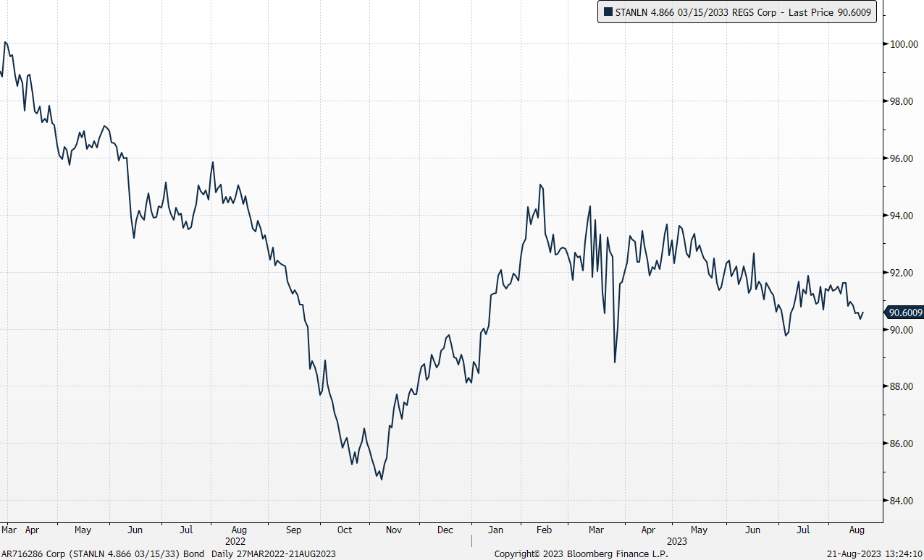
Task: Click the Jun x-axis label of 2022
Action: pos(136,530)
